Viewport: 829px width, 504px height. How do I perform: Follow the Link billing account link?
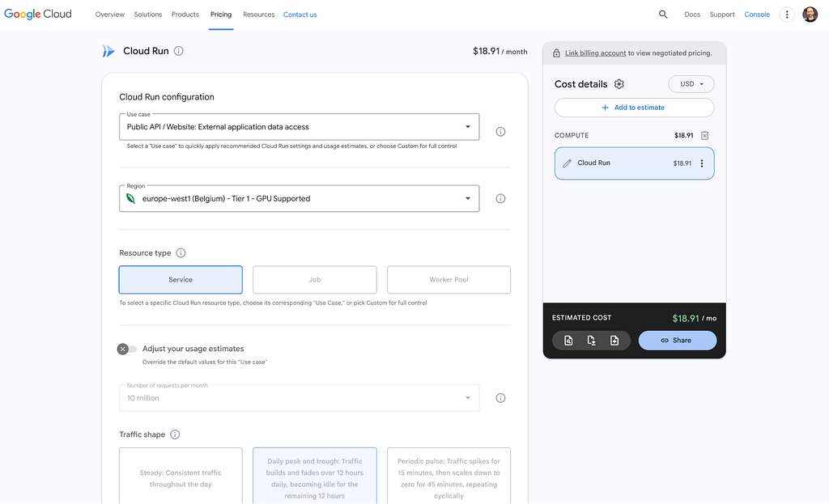(595, 53)
